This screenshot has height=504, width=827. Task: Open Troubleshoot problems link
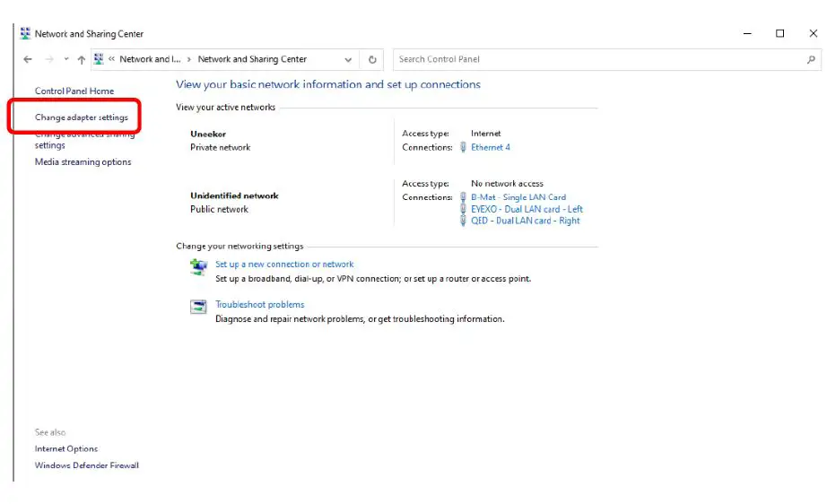(x=259, y=305)
